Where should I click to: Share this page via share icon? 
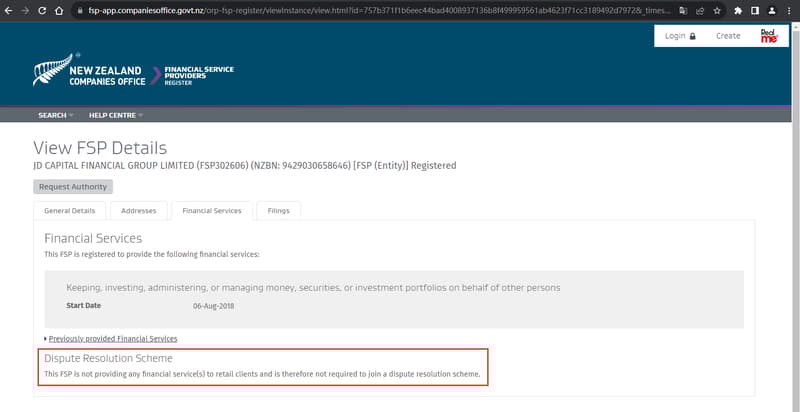(700, 10)
